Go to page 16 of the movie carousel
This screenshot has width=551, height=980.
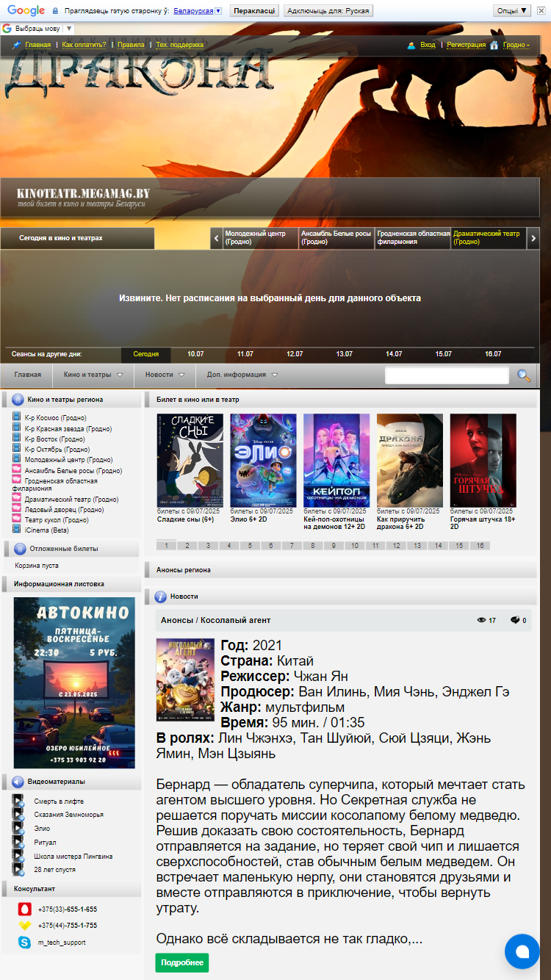[480, 546]
